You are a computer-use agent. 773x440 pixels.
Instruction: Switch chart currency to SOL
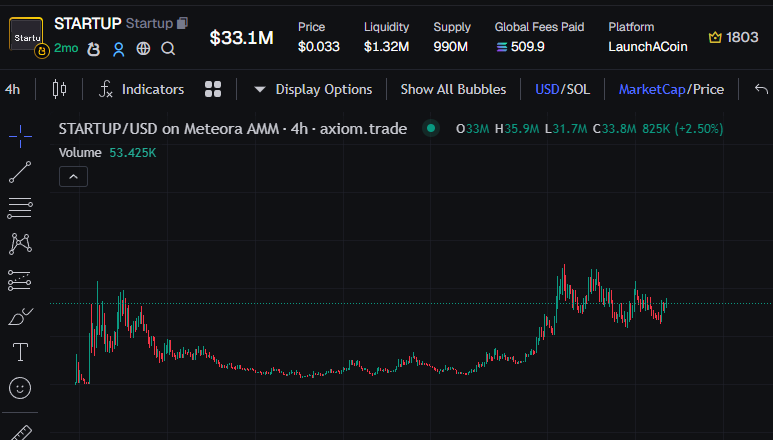point(578,89)
